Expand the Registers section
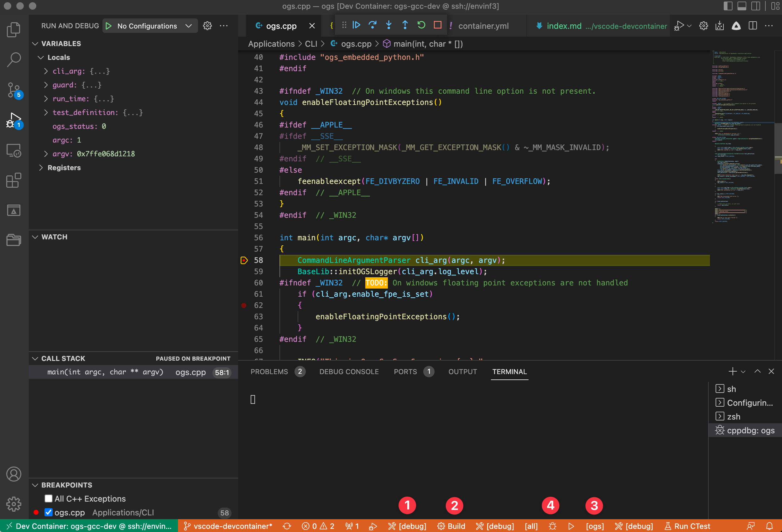 point(41,168)
